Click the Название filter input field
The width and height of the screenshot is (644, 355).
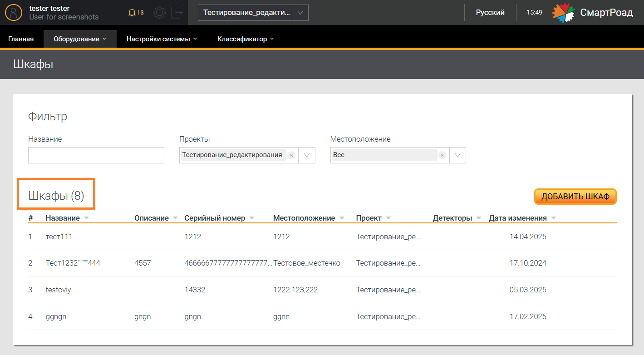coord(96,155)
